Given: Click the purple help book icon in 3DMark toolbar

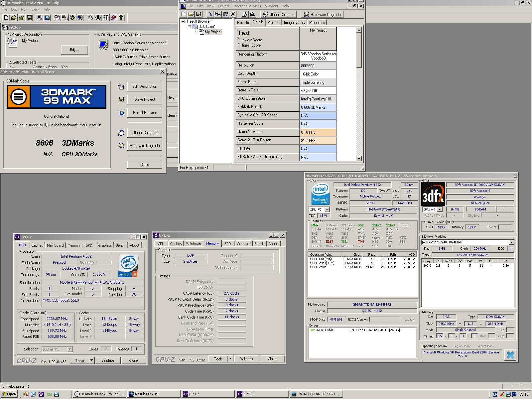Looking at the screenshot, I should click(113, 18).
